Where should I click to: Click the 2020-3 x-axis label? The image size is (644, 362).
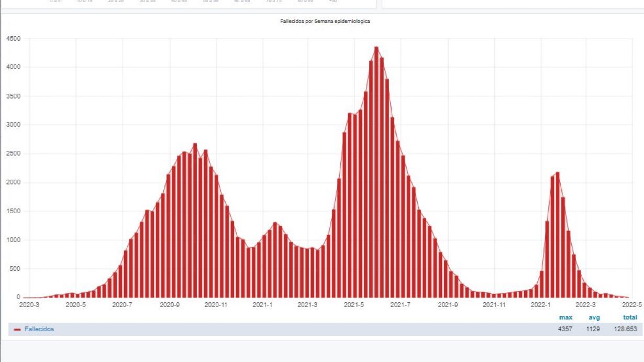[x=29, y=304]
